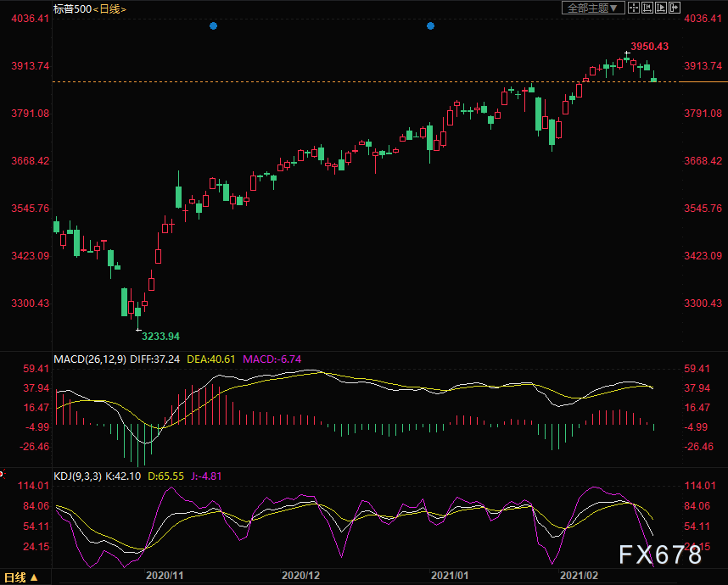Select the KDJ(9,3,3) indicator label
728x585 pixels.
(77, 476)
